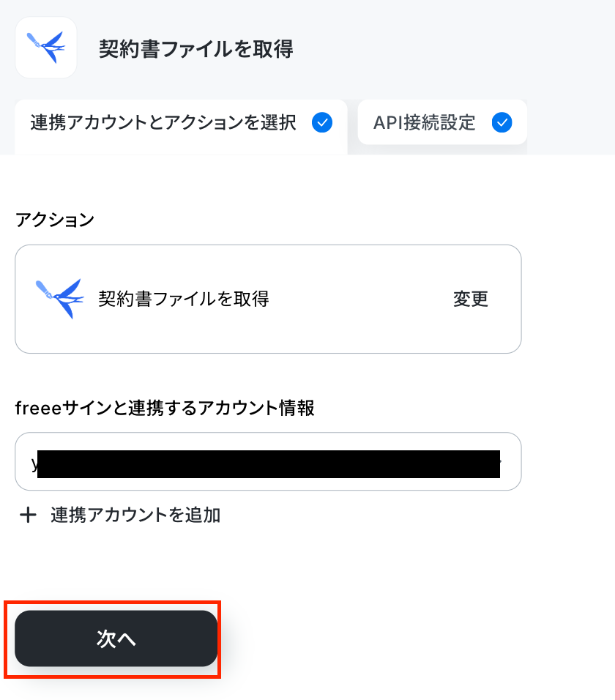Add account via 連携アカウントを追加 link
The image size is (615, 700).
[x=120, y=515]
